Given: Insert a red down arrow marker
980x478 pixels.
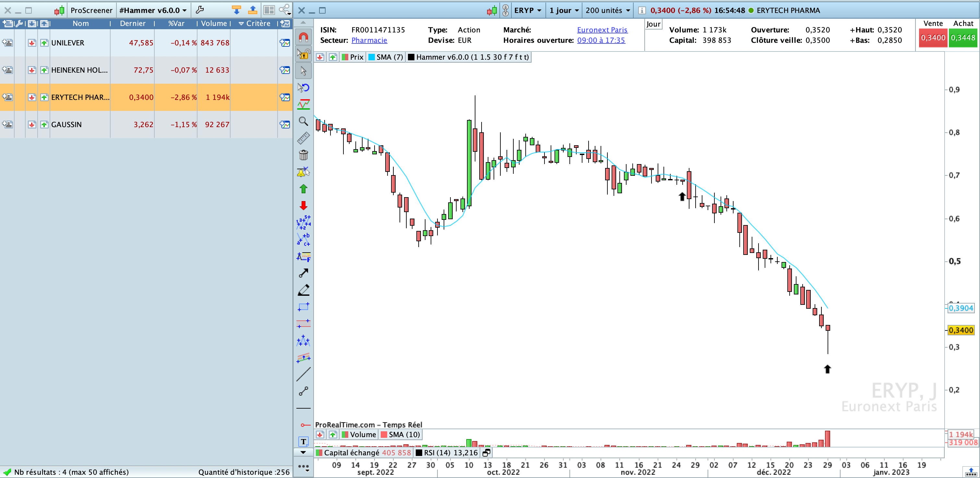Looking at the screenshot, I should [x=303, y=206].
